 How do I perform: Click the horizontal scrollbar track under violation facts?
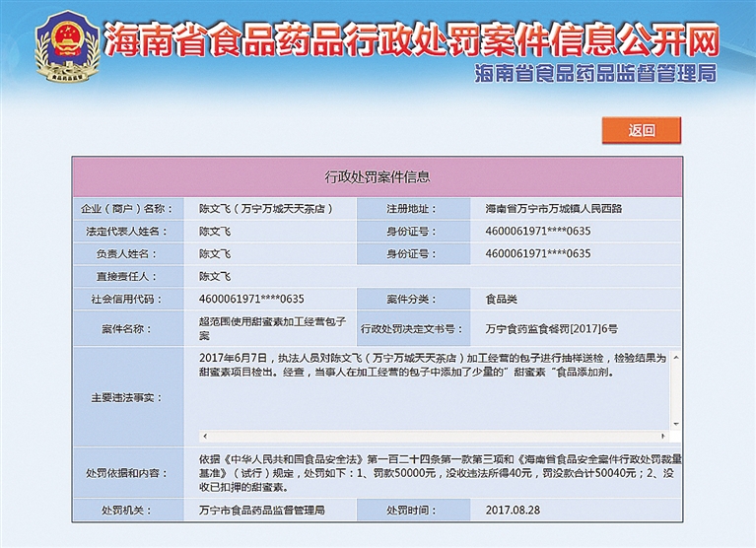(434, 436)
